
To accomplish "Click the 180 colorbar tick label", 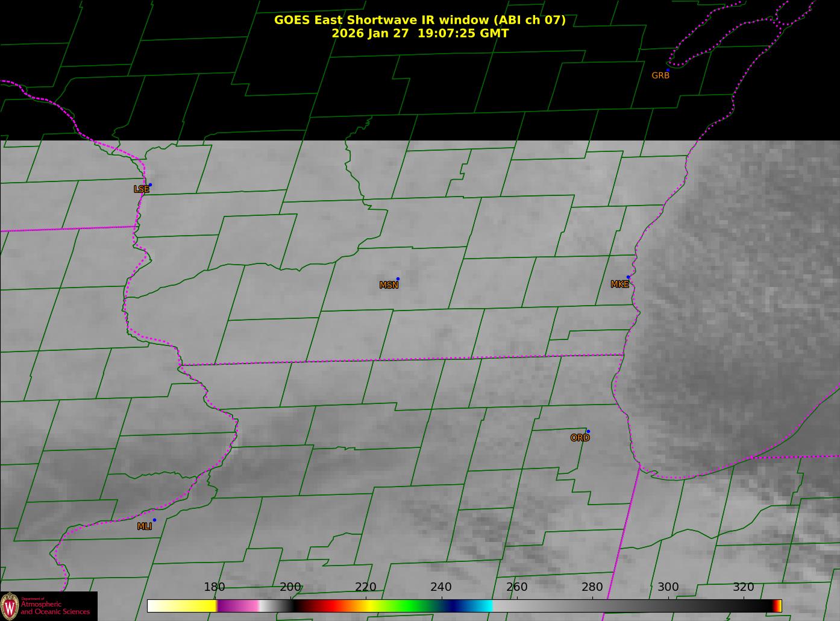I will pos(215,587).
